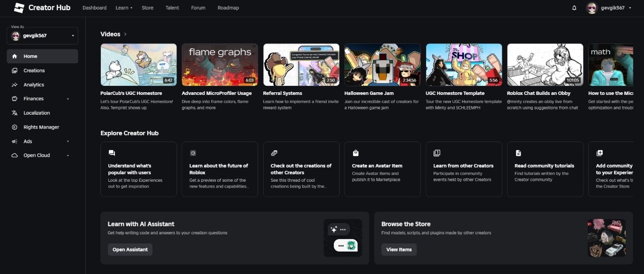Click the Create an Avatar Item bag icon
Image resolution: width=644 pixels, height=274 pixels.
[x=355, y=153]
